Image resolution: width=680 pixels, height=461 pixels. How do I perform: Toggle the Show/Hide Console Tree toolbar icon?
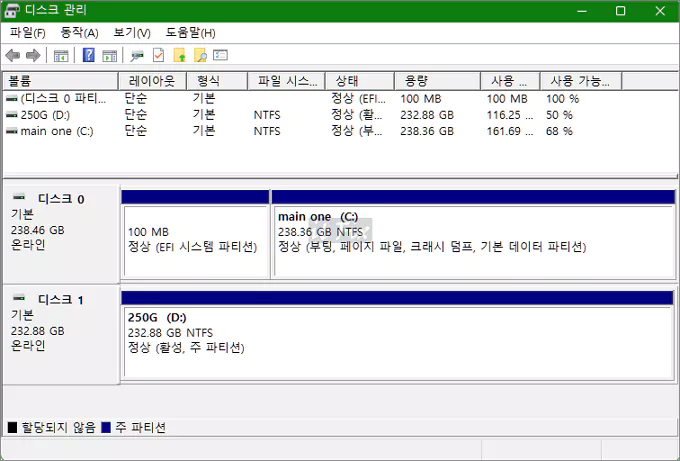tap(61, 56)
